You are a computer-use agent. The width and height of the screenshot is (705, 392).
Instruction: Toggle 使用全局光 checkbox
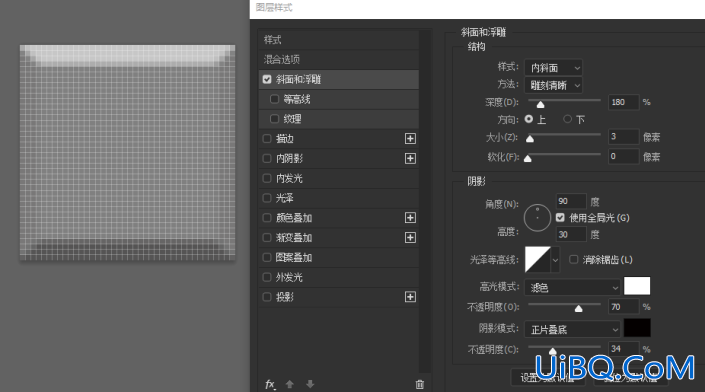coord(560,218)
